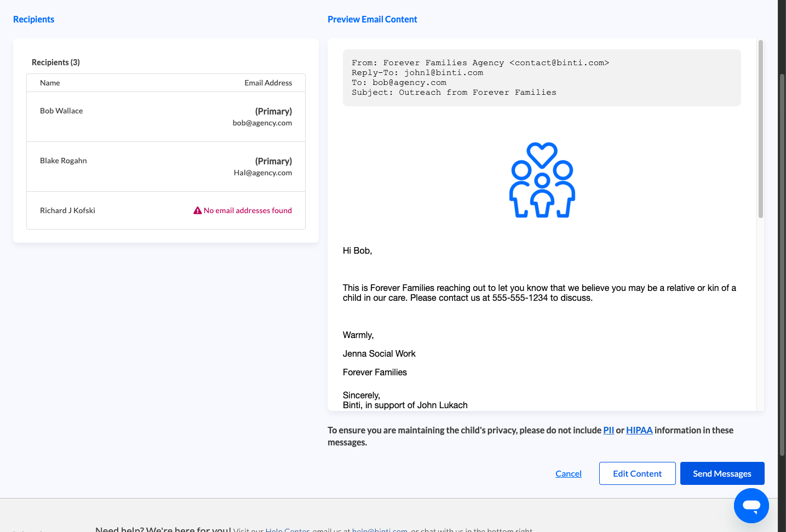Click the (Primary) label for Blake Rogahn
This screenshot has width=786, height=532.
pos(273,161)
